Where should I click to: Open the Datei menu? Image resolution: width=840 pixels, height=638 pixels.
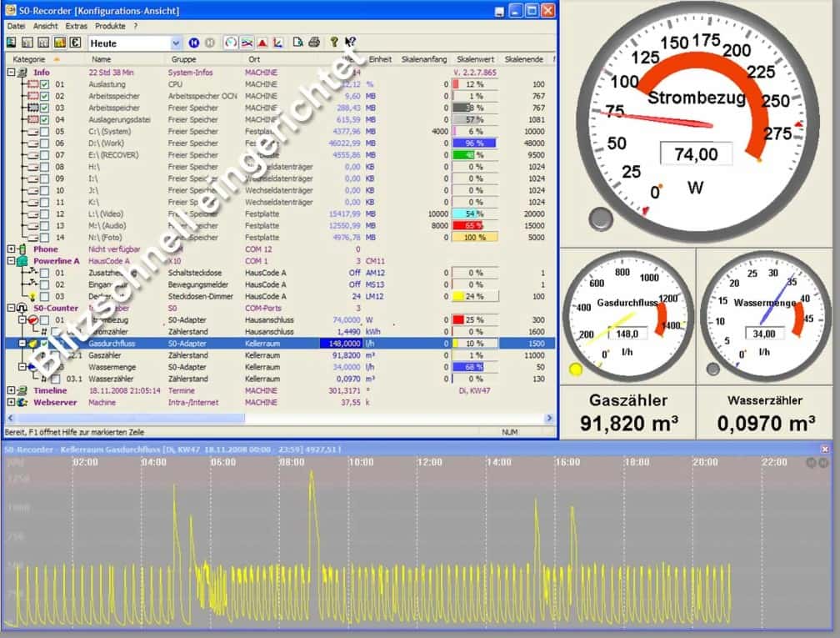pos(16,26)
